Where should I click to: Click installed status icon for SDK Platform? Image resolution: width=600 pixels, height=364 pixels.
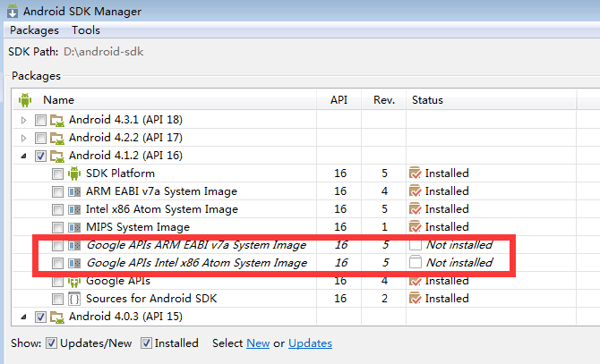click(416, 174)
